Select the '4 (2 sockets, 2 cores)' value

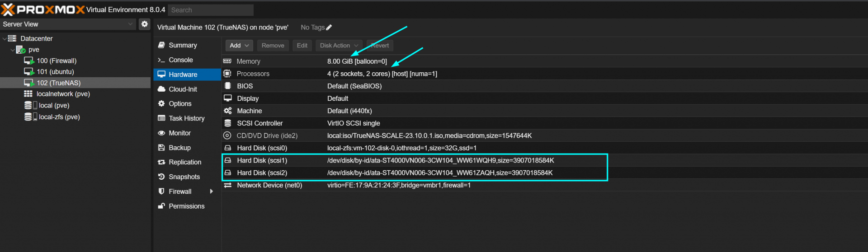tap(359, 74)
